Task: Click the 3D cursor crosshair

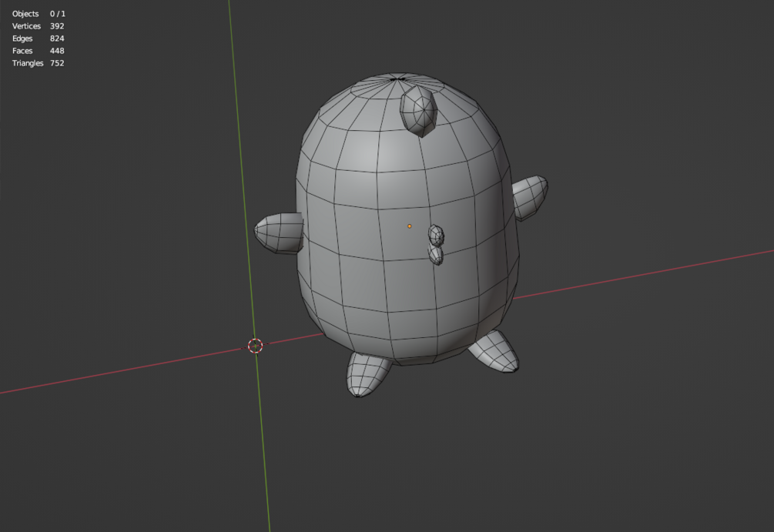Action: tap(255, 346)
